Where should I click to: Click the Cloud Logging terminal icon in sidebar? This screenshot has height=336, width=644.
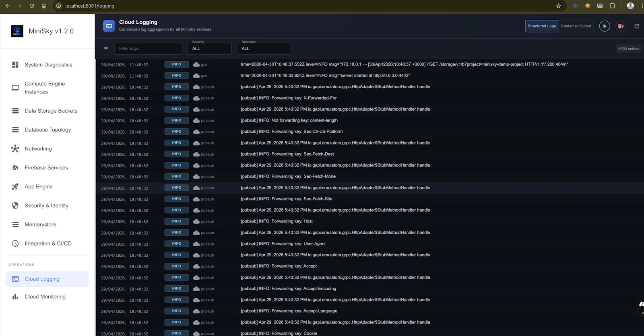click(x=15, y=279)
